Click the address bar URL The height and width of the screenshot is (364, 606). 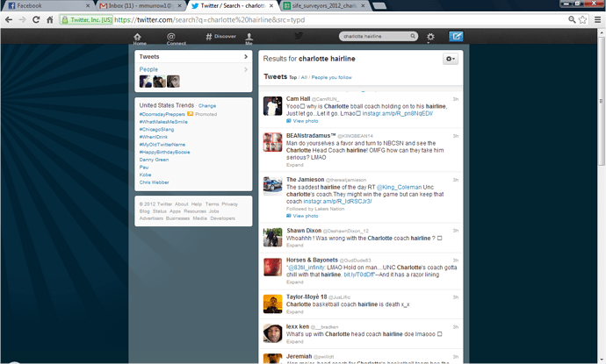[x=210, y=19]
